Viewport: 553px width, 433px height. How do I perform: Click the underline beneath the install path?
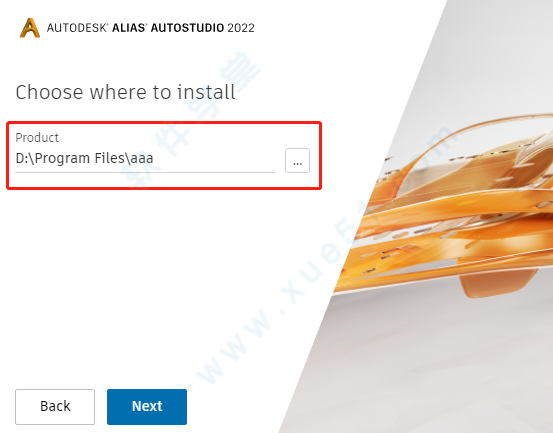[x=145, y=172]
